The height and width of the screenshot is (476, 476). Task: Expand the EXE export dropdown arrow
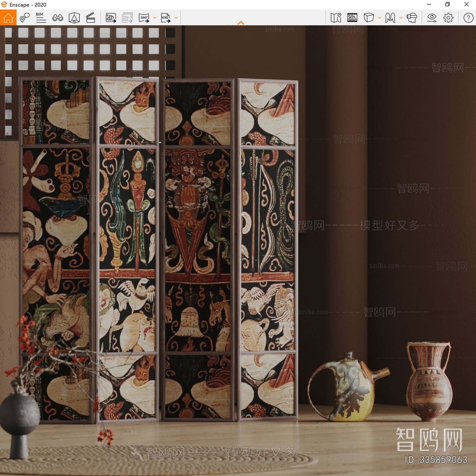[x=176, y=18]
